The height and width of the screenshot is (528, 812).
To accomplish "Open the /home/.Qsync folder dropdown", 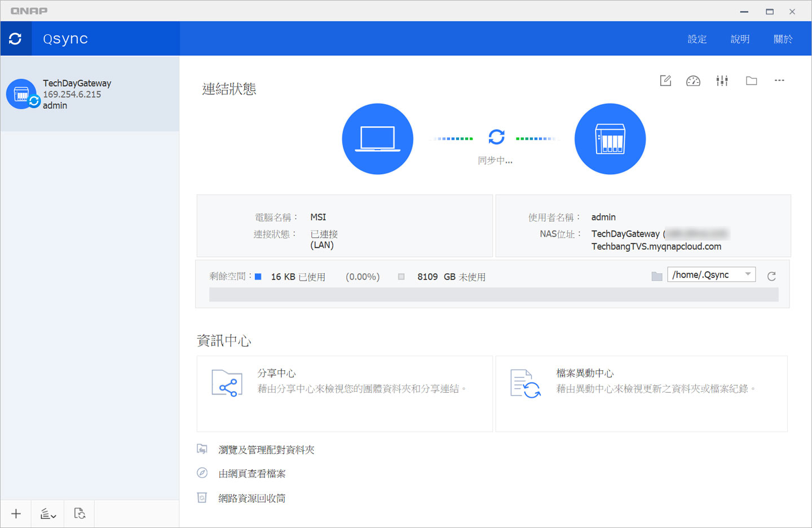I will (711, 274).
